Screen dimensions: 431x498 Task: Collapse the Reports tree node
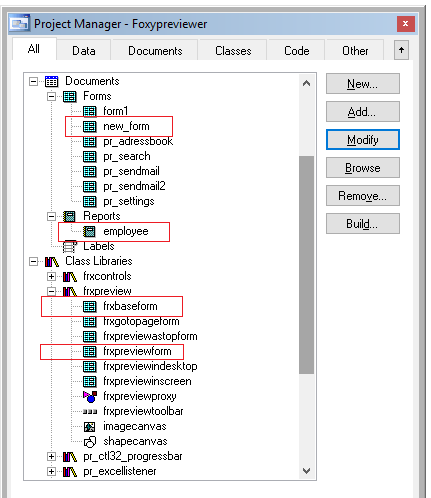click(x=51, y=216)
